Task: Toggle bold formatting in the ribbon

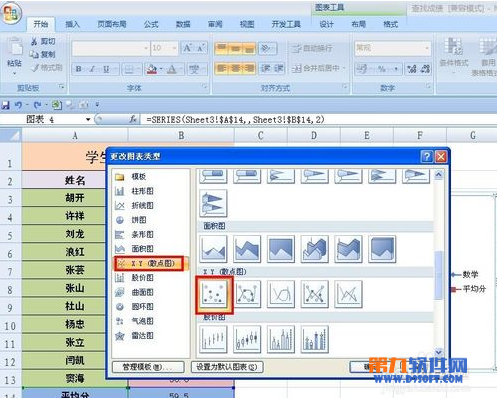Action: coord(78,69)
